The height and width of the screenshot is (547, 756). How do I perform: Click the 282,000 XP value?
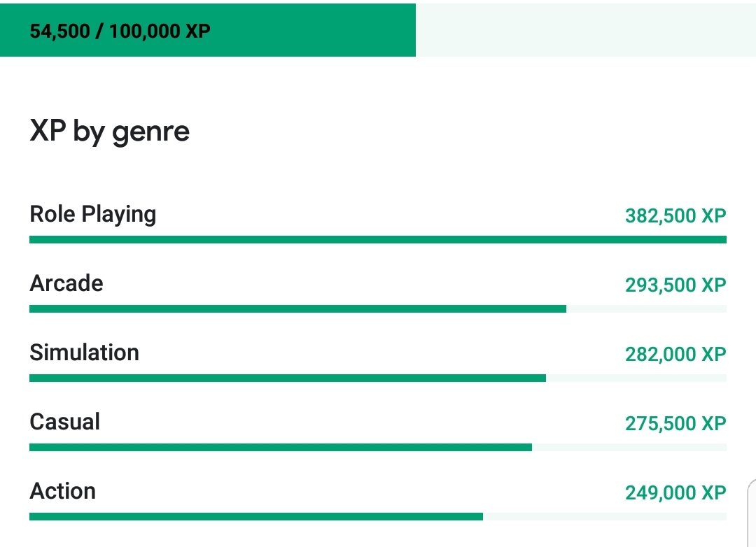point(675,354)
